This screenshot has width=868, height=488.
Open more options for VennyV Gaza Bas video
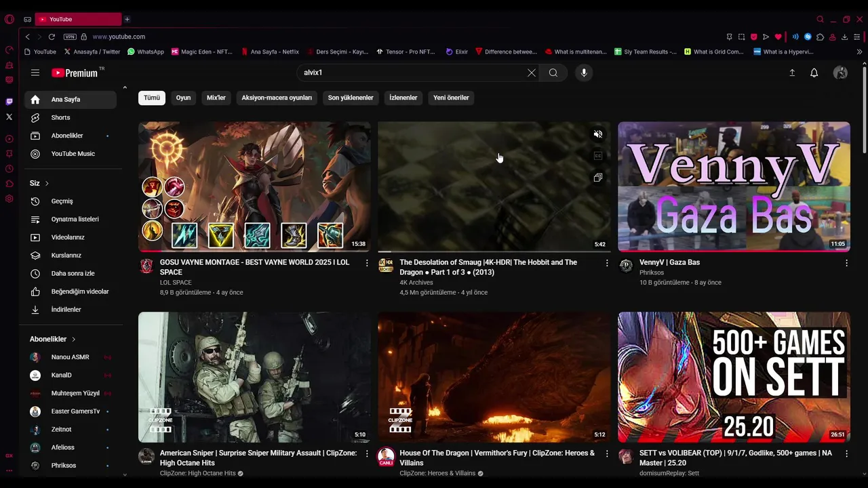pyautogui.click(x=846, y=263)
